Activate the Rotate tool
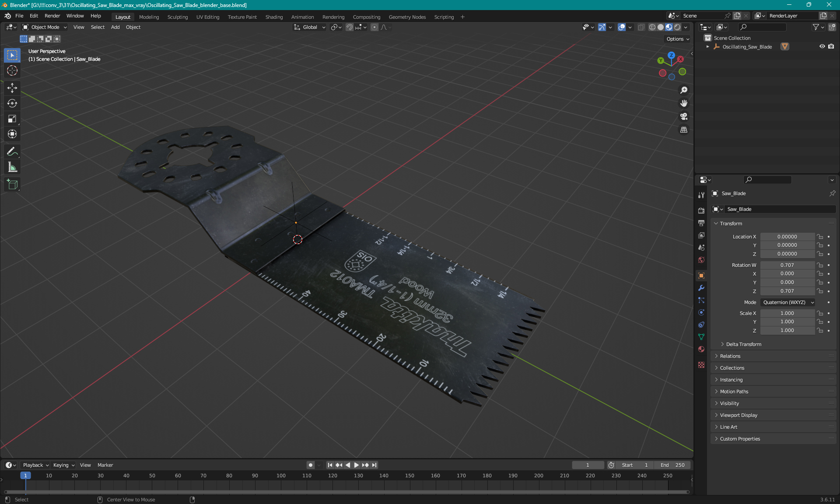 12,103
